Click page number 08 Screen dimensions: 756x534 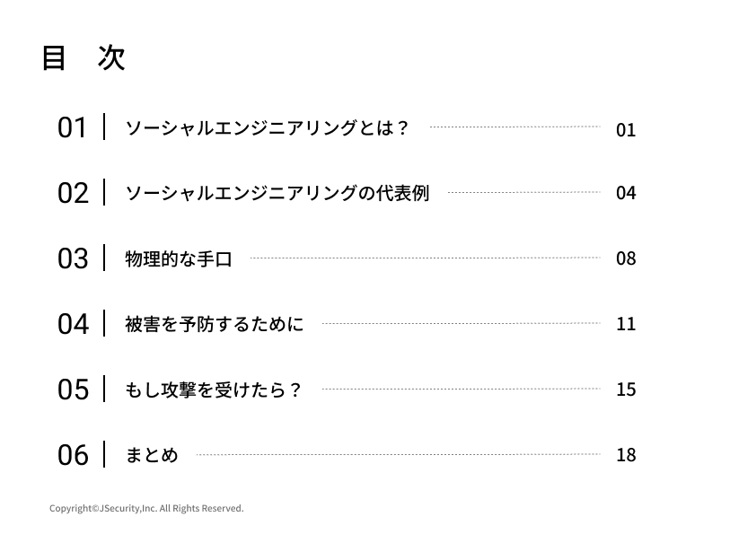pos(626,258)
